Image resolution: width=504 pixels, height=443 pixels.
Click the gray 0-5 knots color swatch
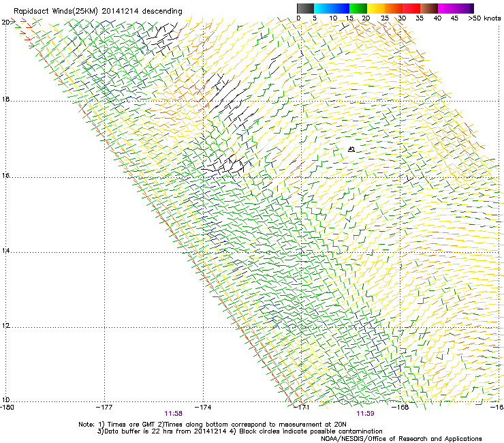[305, 8]
